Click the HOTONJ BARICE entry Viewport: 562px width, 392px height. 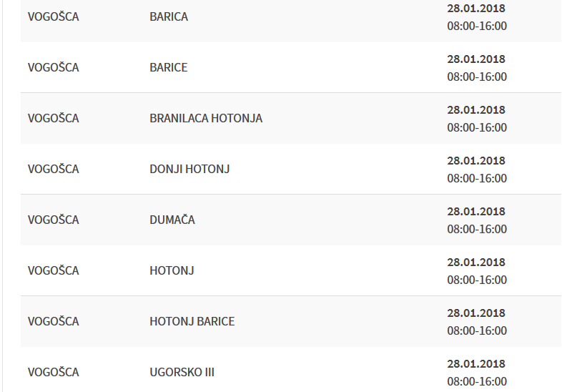click(x=192, y=321)
